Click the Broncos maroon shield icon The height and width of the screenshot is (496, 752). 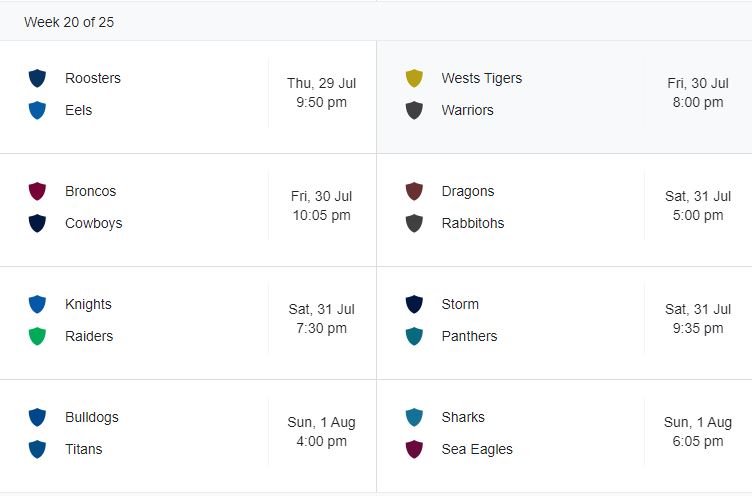click(x=38, y=191)
